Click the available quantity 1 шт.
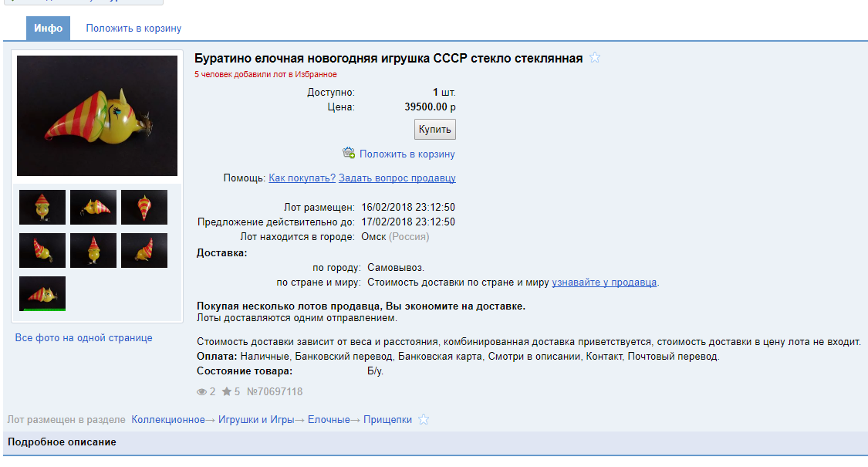 [444, 93]
